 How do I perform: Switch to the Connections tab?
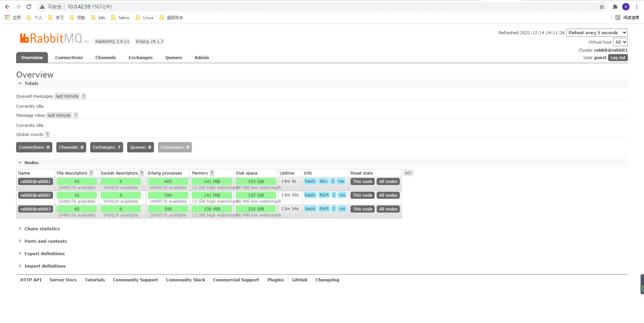(x=69, y=57)
